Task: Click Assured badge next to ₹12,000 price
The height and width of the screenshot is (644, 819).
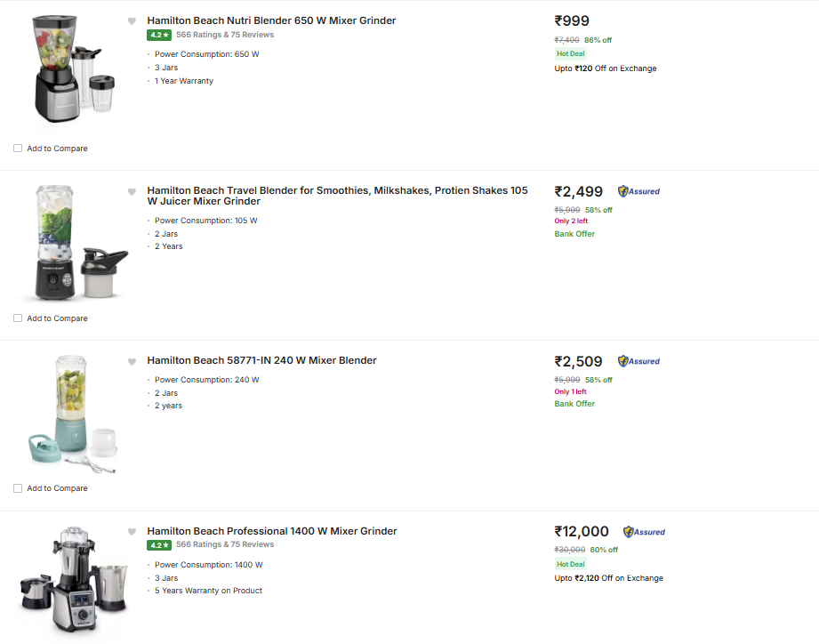Action: tap(644, 532)
